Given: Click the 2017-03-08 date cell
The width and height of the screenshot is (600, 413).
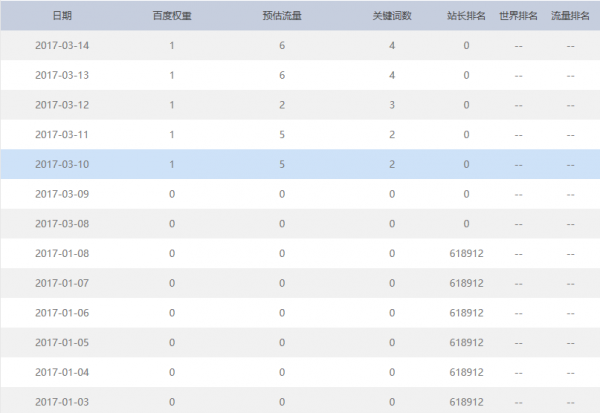Looking at the screenshot, I should [x=62, y=224].
